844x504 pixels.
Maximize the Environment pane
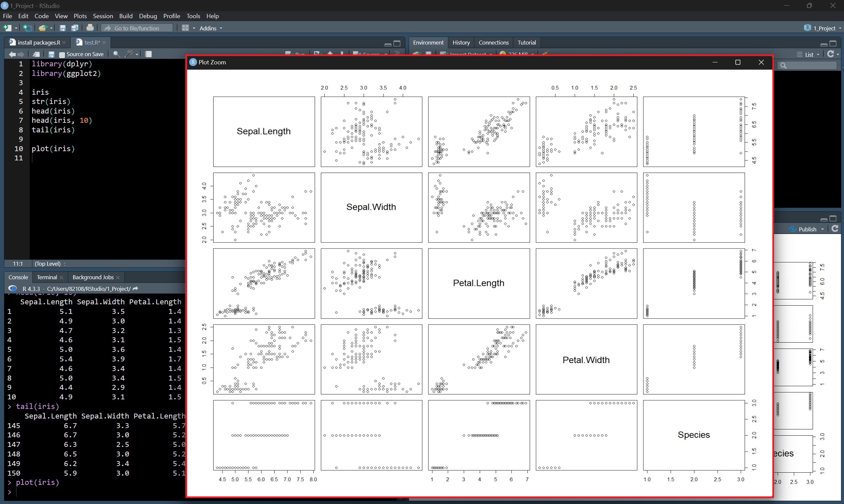pos(833,44)
